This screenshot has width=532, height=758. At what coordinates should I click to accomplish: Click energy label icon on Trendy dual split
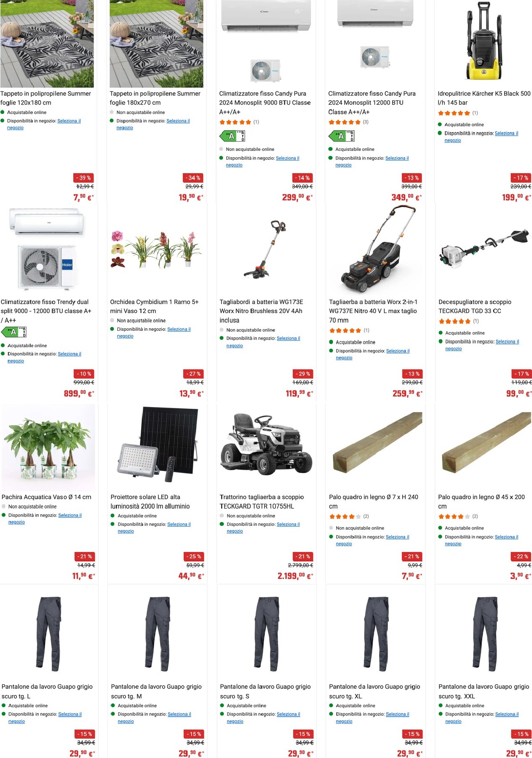tap(14, 332)
